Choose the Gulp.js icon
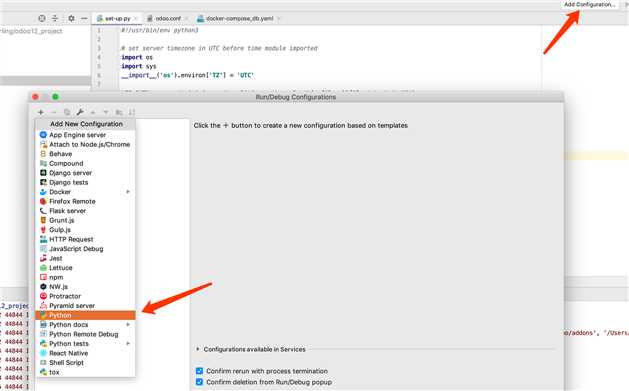This screenshot has height=391, width=629. [43, 230]
